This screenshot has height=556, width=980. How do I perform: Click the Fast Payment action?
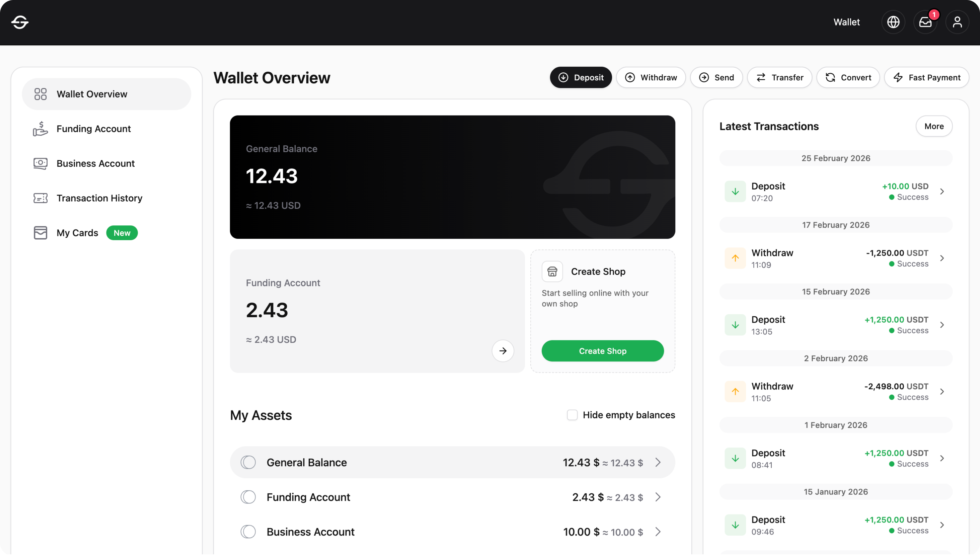[927, 77]
